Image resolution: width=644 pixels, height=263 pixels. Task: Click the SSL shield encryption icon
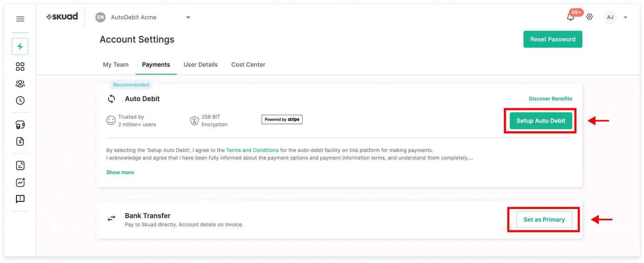pyautogui.click(x=194, y=120)
